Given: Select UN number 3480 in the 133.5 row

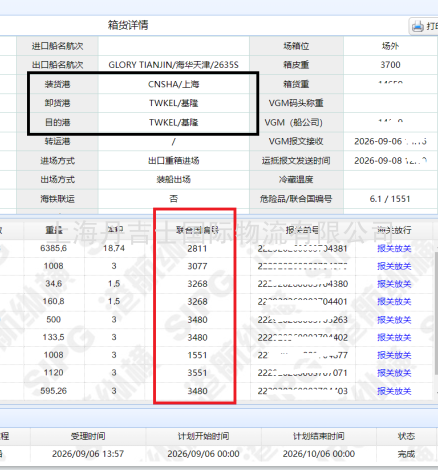Looking at the screenshot, I should coord(197,338).
